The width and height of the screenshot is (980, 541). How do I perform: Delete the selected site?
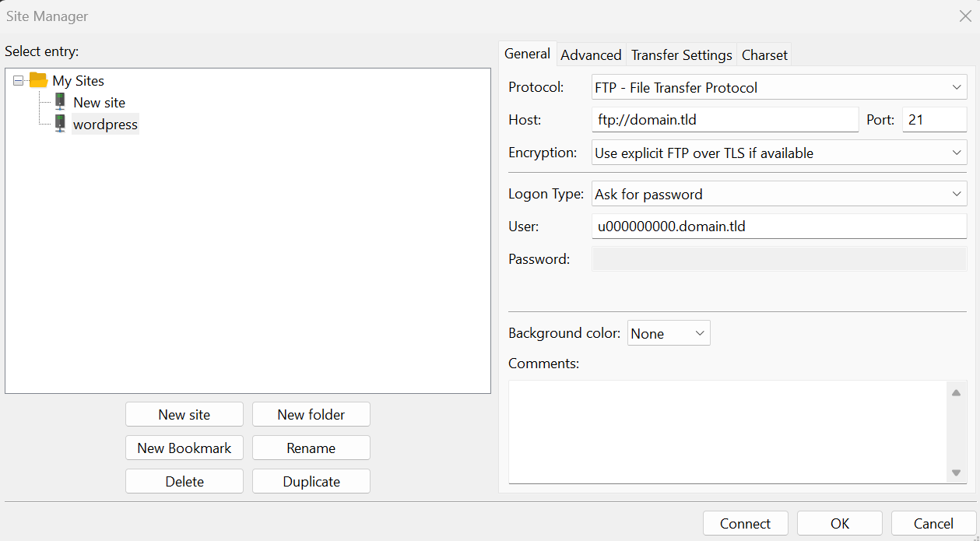(x=184, y=481)
